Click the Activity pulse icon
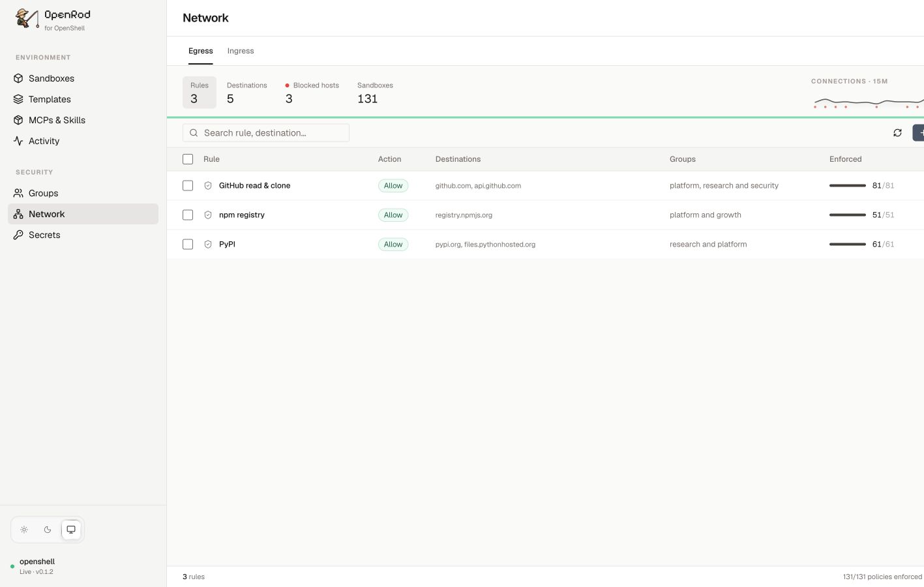 pyautogui.click(x=18, y=141)
